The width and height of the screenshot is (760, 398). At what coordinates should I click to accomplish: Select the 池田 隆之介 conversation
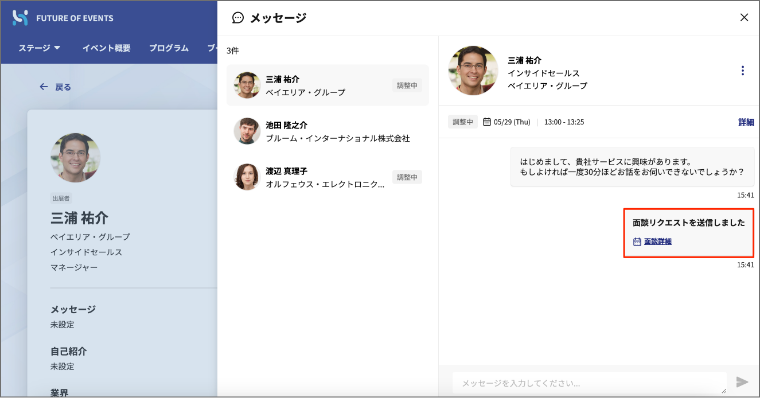click(x=328, y=131)
